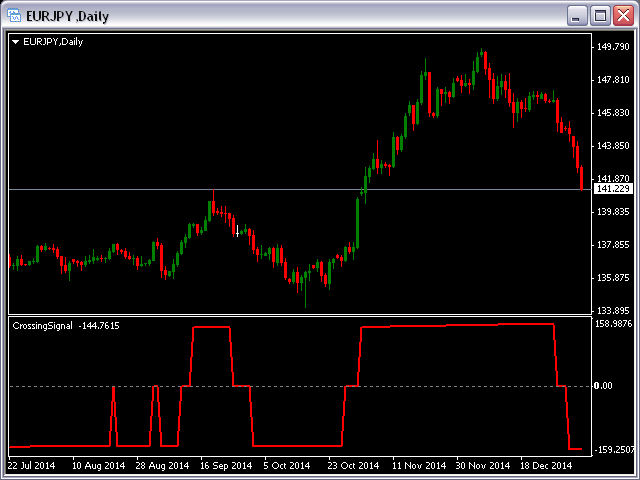Click price scale value 137.855
This screenshot has height=480, width=640.
click(613, 245)
